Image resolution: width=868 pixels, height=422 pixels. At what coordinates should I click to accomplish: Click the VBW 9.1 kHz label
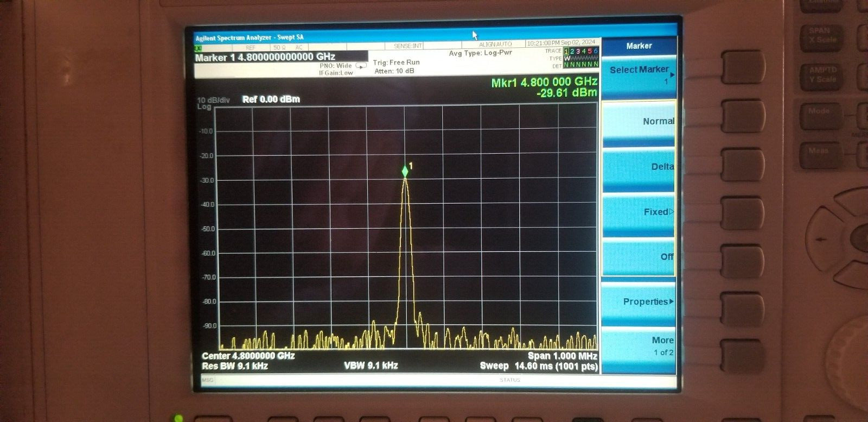tap(371, 366)
